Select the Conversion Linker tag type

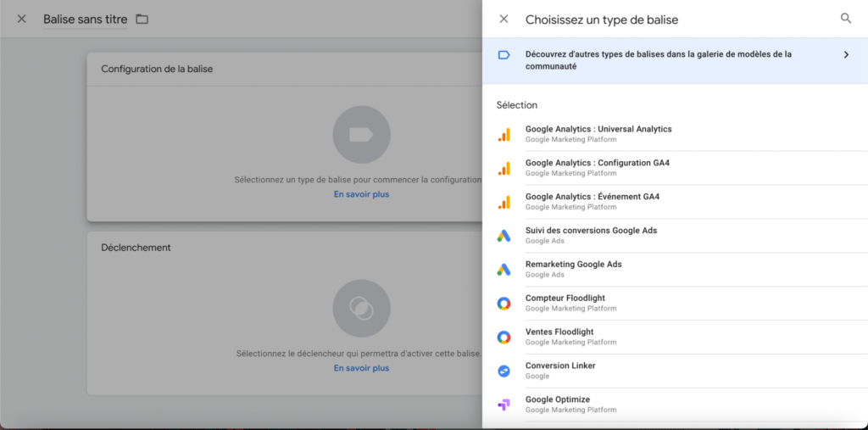(x=675, y=371)
